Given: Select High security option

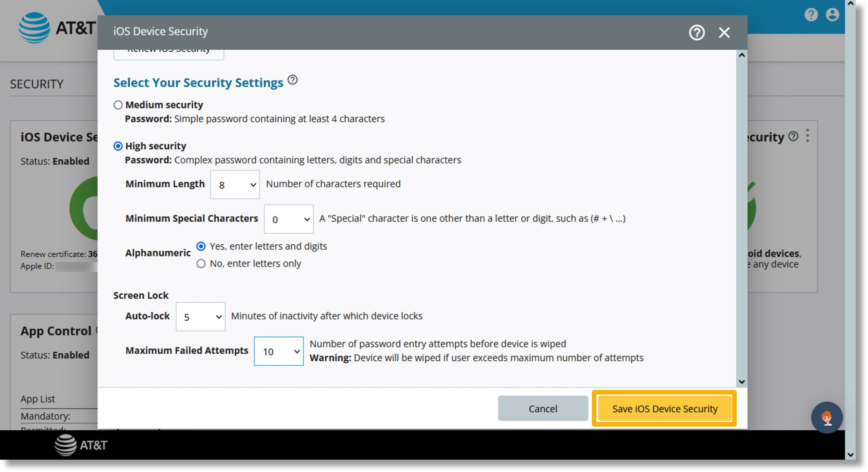Looking at the screenshot, I should pyautogui.click(x=118, y=146).
